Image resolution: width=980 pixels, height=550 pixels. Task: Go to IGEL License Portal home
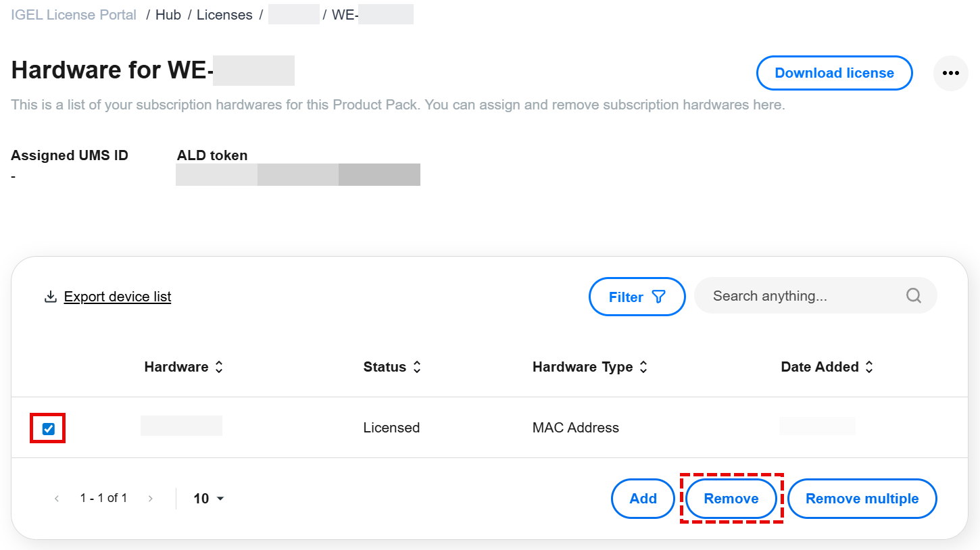[x=74, y=15]
